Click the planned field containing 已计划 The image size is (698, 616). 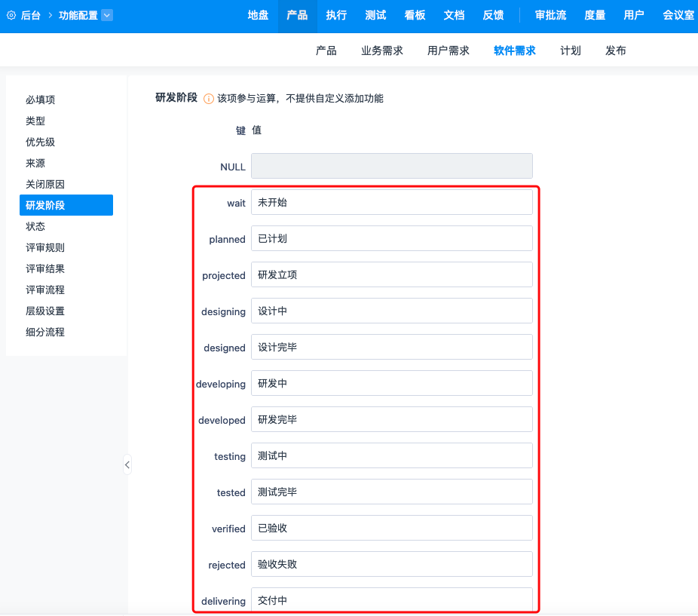(392, 238)
